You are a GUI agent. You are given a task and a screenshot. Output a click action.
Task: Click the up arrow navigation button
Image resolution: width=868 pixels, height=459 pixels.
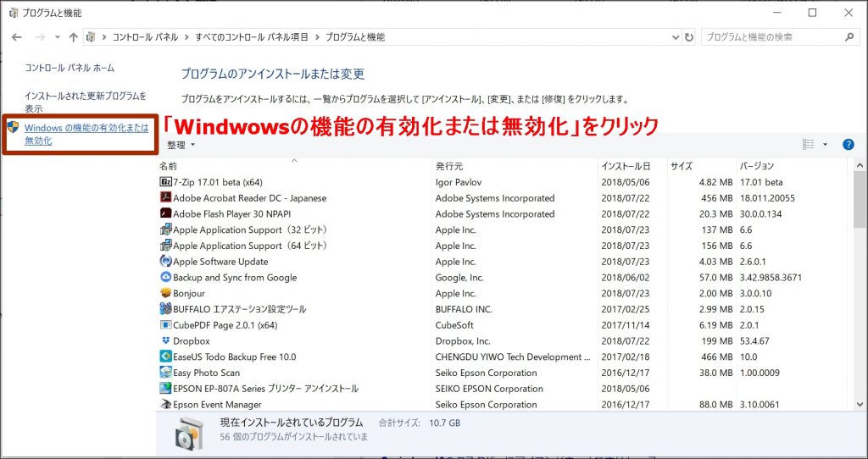click(x=74, y=37)
